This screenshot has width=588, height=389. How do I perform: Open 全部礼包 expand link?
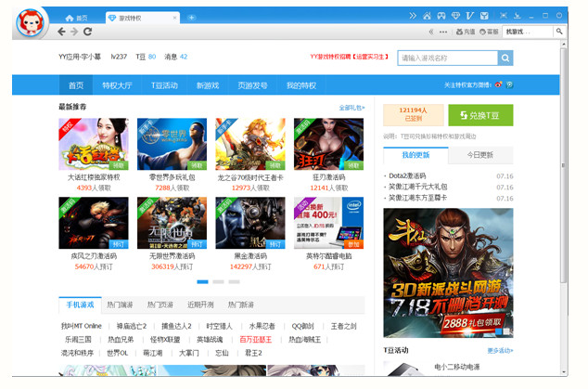352,108
